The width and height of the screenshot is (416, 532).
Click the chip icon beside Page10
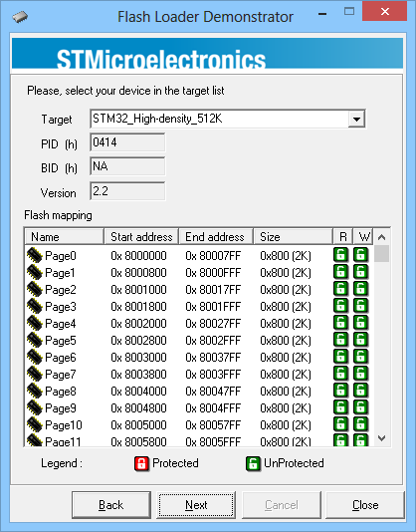tap(34, 424)
